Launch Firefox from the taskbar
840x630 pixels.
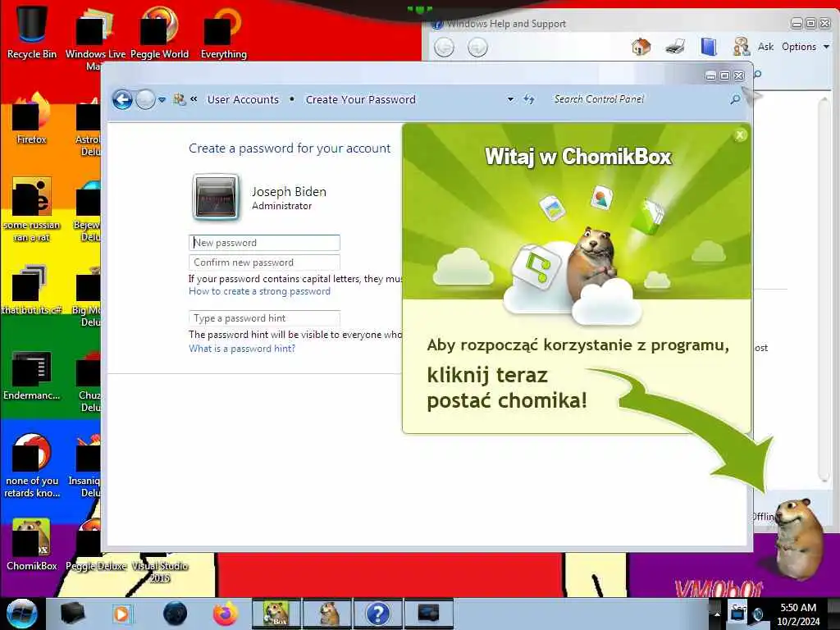226,614
